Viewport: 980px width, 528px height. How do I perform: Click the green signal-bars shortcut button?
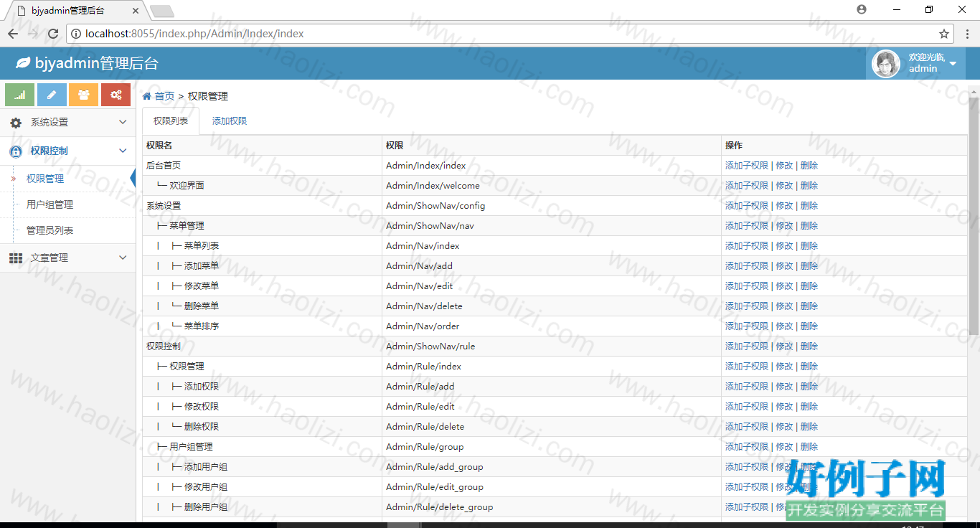(20, 95)
